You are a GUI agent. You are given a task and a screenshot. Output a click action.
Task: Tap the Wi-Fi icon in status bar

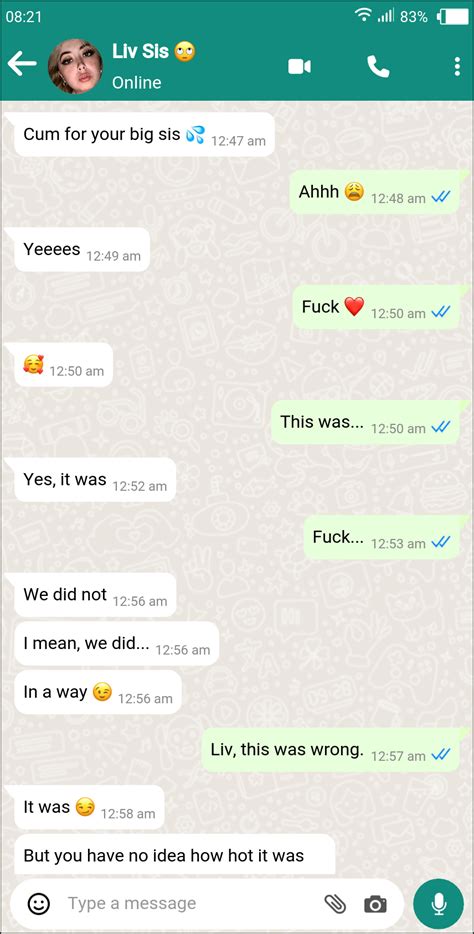coord(363,15)
